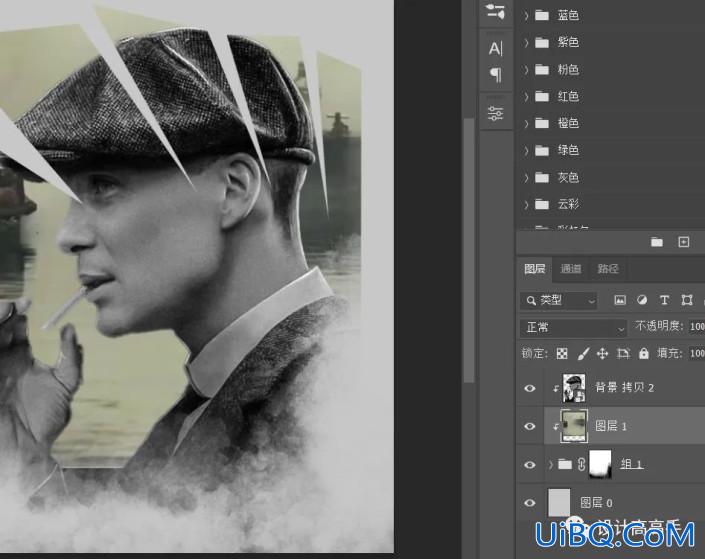The width and height of the screenshot is (705, 559).
Task: Filter layers by pixel image icon
Action: (620, 300)
